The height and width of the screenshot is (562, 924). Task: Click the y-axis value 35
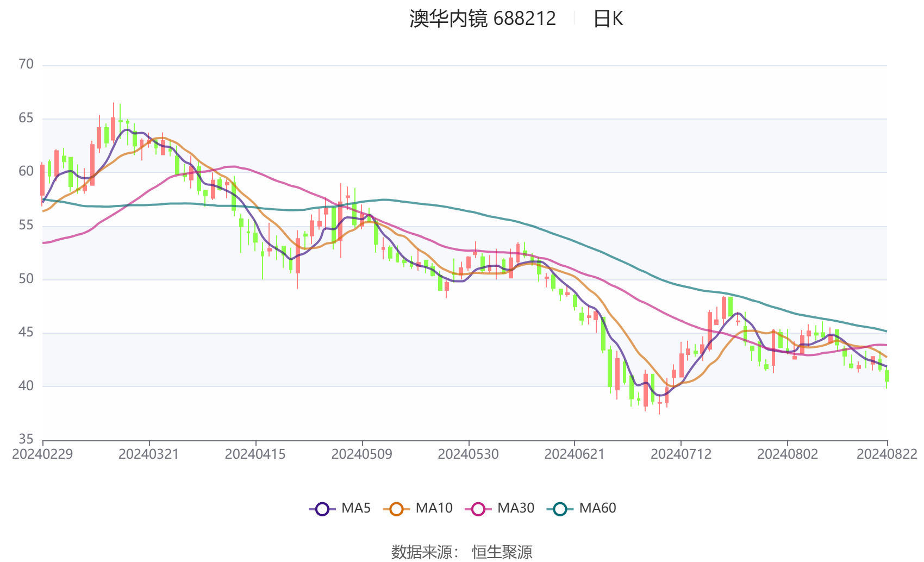(x=26, y=439)
